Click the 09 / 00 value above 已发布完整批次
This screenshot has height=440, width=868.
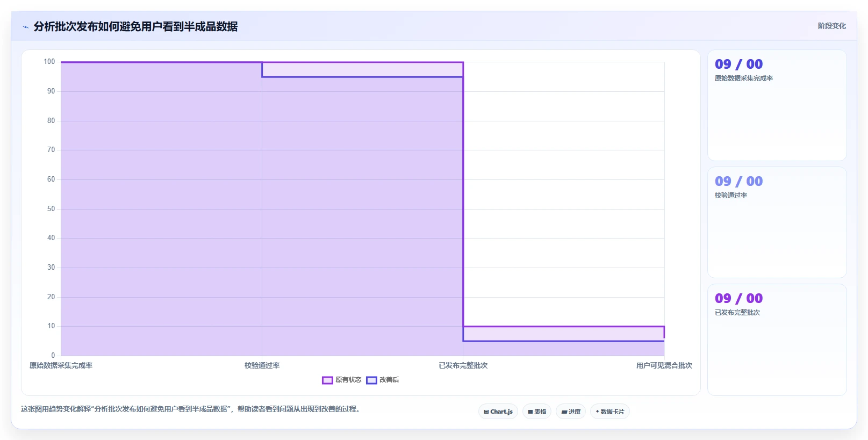(x=738, y=299)
